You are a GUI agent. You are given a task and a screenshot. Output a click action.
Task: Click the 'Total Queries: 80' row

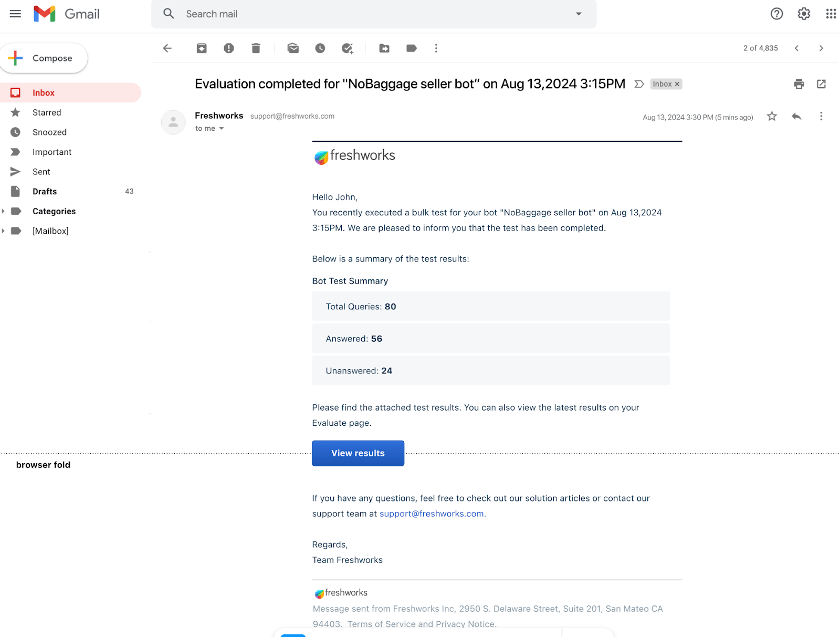coord(491,307)
